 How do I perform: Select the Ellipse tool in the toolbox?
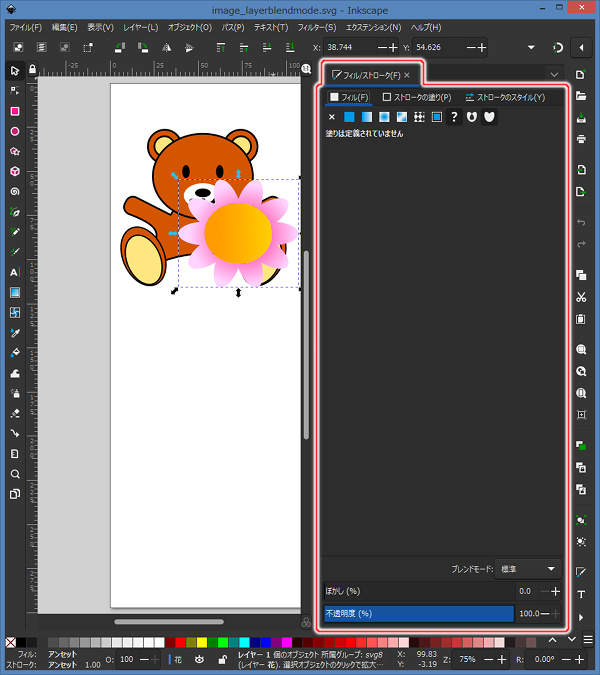14,131
